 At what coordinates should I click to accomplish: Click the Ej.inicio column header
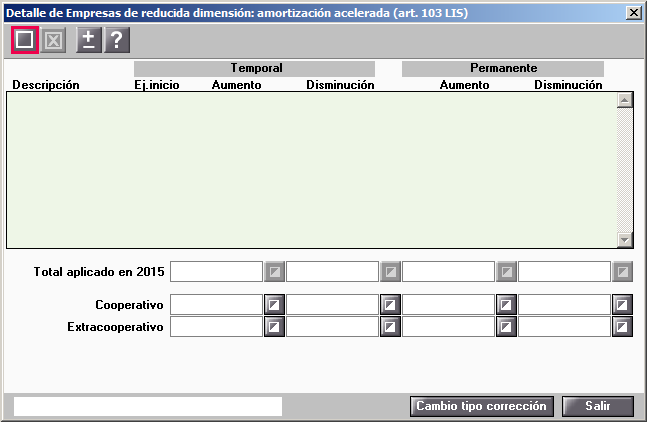point(157,85)
